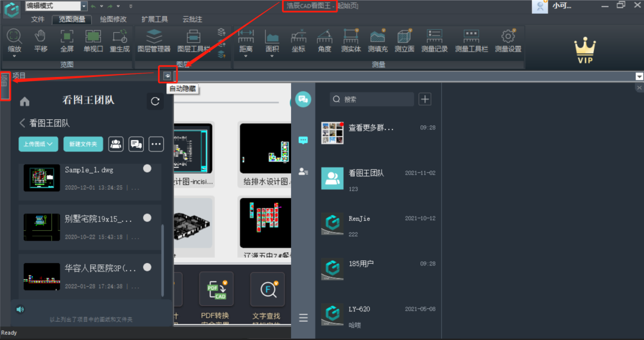
Task: Close the chat panel with the X button
Action: (639, 88)
